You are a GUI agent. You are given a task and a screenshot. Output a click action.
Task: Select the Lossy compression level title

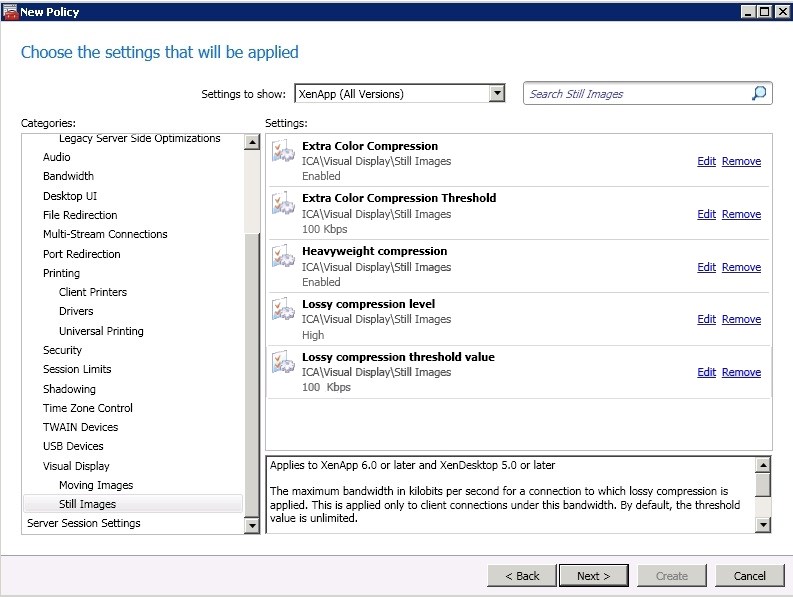coord(368,304)
